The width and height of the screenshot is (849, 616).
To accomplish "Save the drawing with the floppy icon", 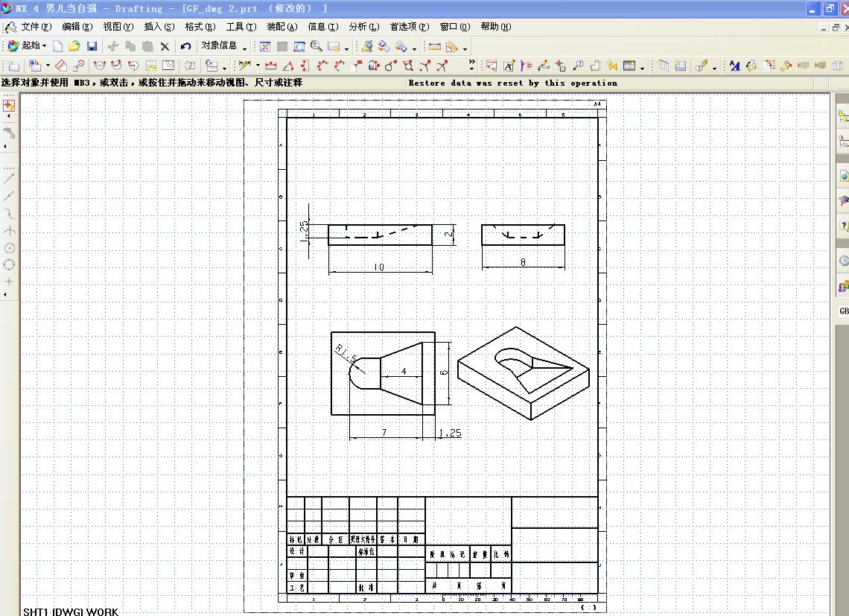I will [92, 47].
